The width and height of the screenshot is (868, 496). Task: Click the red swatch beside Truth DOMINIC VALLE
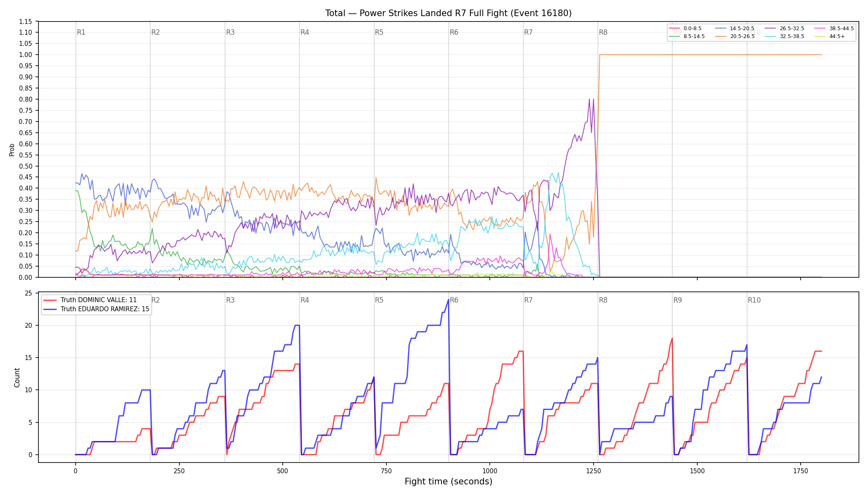(50, 300)
